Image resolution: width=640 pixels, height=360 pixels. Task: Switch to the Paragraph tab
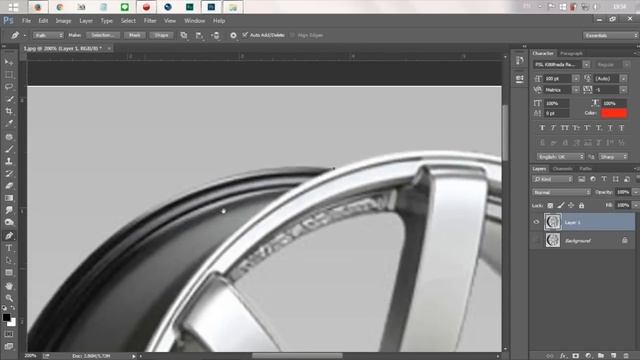tap(571, 53)
